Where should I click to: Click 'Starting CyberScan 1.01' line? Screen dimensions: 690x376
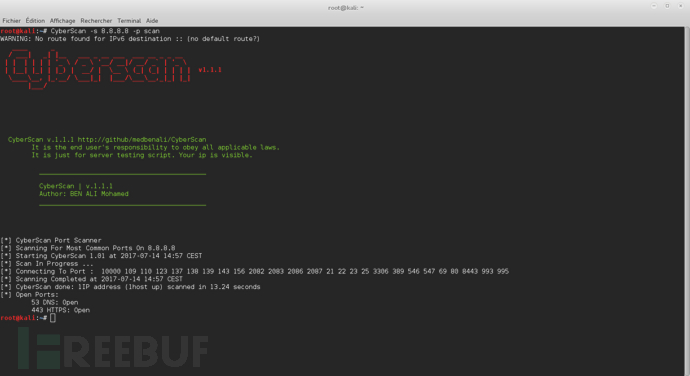point(101,256)
